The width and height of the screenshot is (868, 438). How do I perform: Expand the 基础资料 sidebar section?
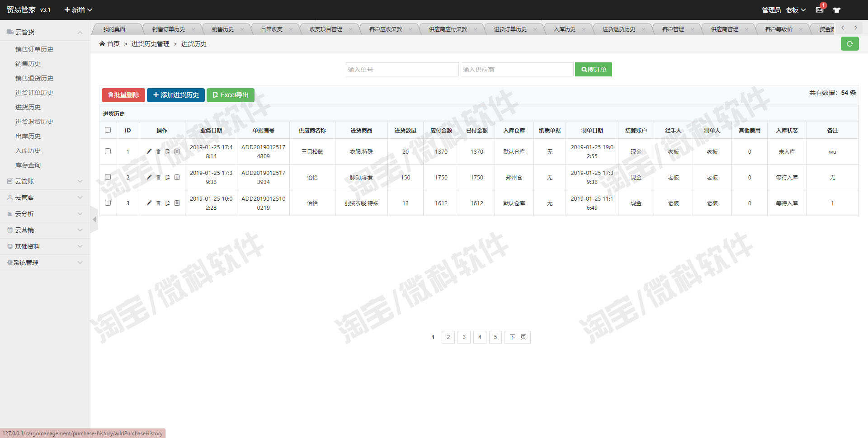click(x=45, y=246)
